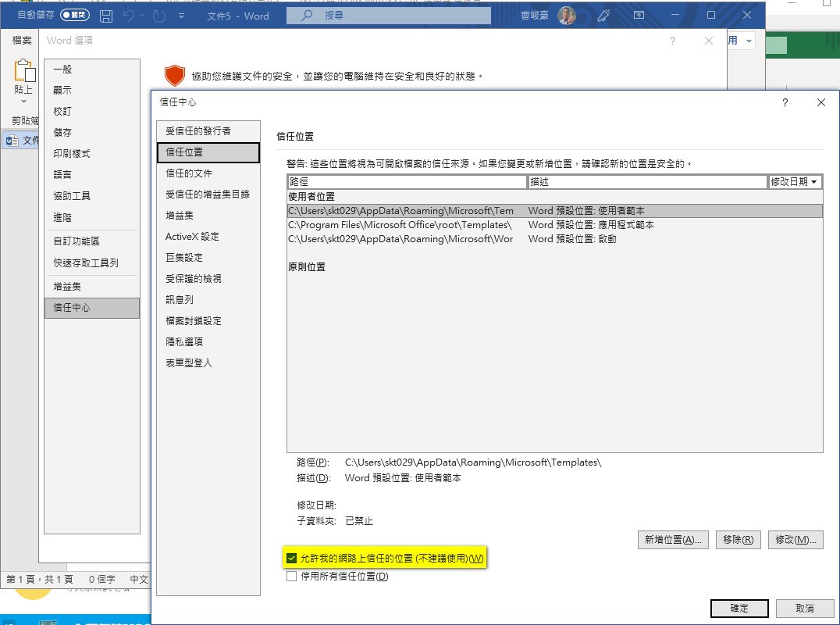Open the 修改日期 column dropdown arrow

coord(814,182)
